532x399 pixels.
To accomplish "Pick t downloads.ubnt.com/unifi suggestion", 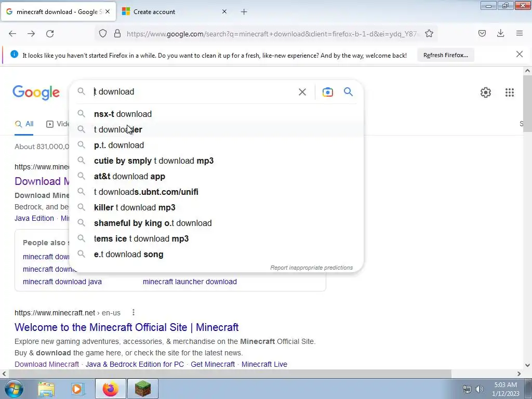I will tap(216, 192).
